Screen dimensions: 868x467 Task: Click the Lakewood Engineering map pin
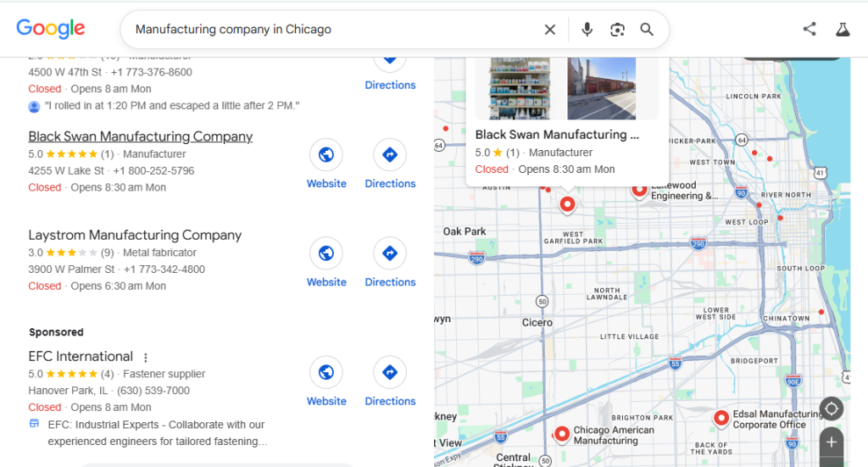[x=639, y=191]
